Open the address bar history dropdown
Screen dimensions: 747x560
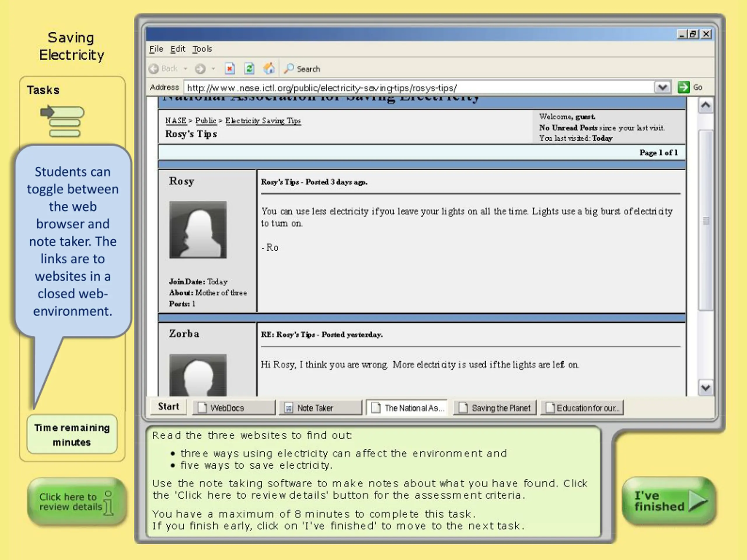(x=662, y=87)
